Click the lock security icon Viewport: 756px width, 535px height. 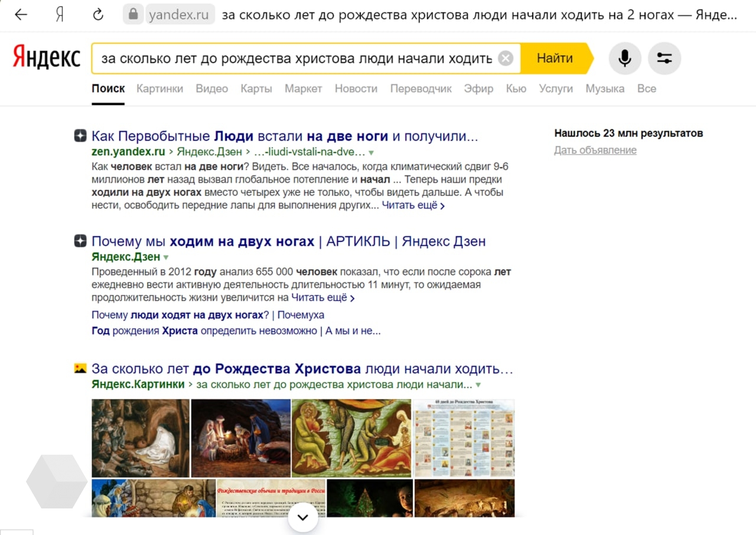[x=132, y=15]
